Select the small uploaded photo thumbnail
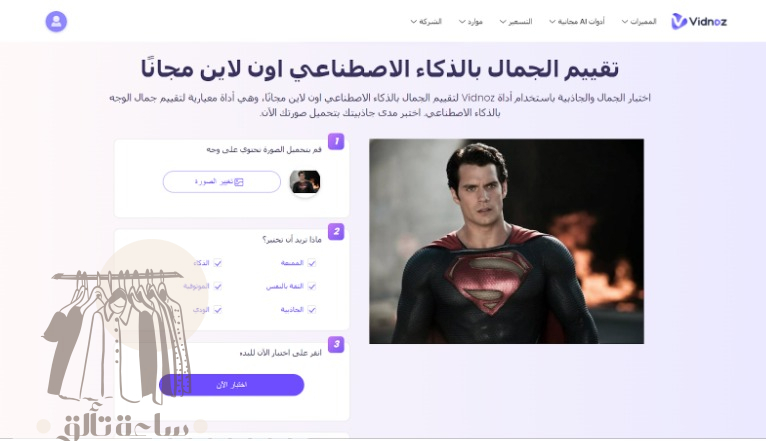The image size is (766, 441). [305, 182]
